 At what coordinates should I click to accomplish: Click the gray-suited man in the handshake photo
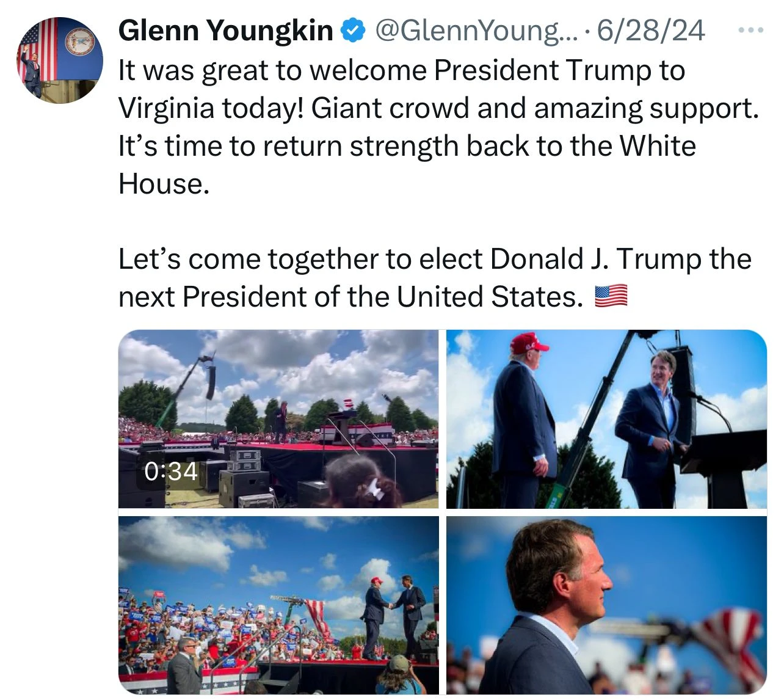coord(183,667)
